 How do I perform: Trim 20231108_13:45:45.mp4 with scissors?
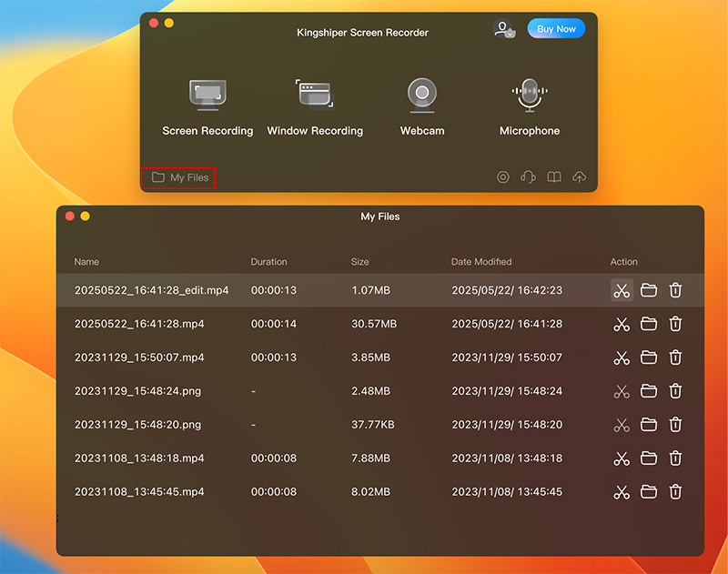[x=622, y=492]
